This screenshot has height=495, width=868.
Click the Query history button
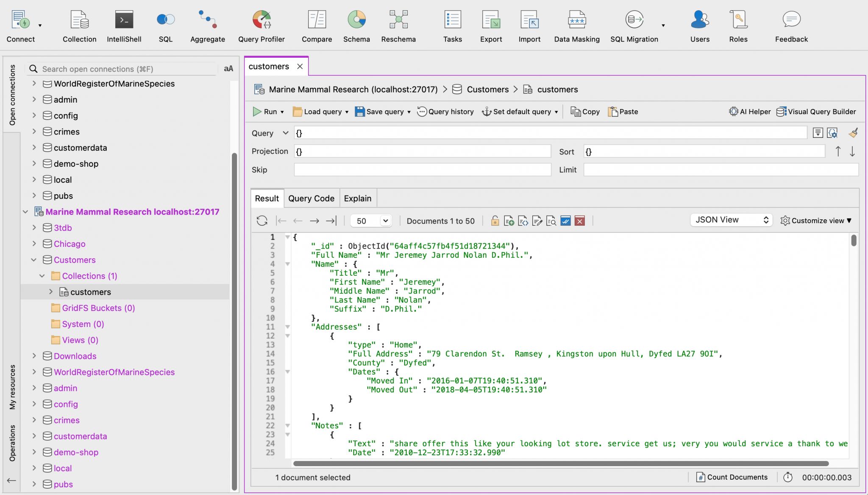pyautogui.click(x=445, y=112)
